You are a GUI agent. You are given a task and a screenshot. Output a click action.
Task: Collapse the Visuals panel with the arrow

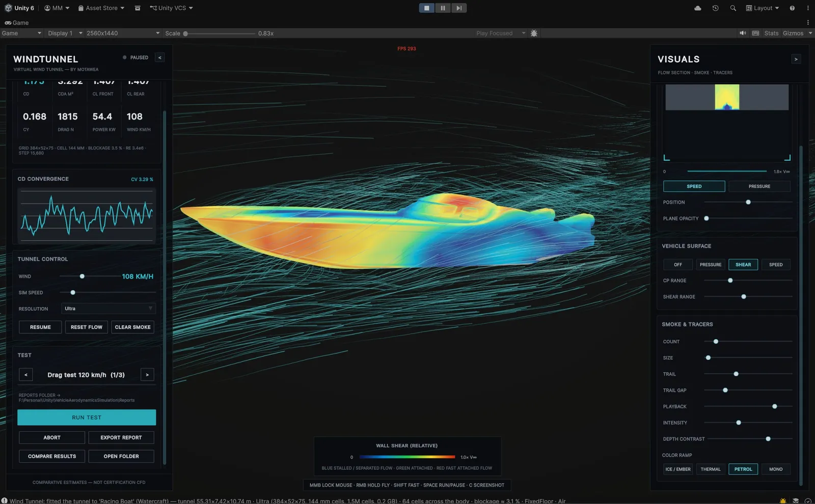(x=796, y=59)
